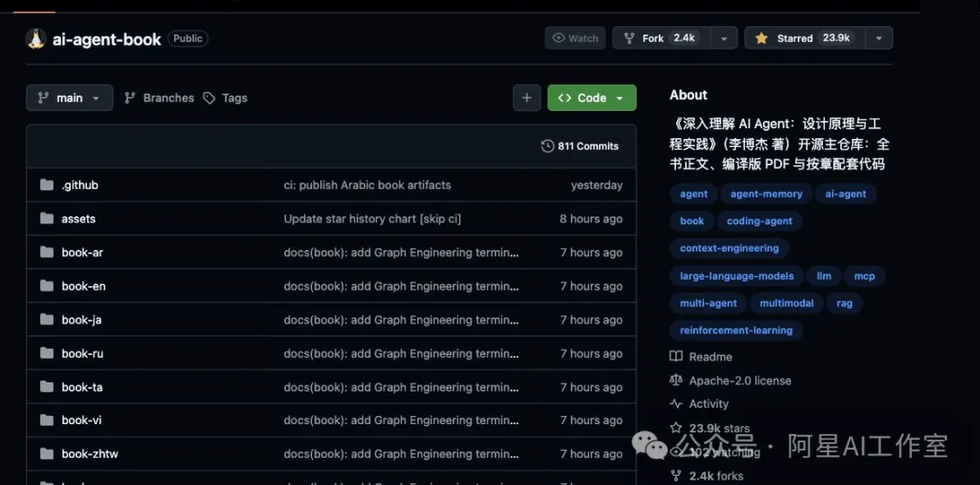980x485 pixels.
Task: Select the 'rag' topic tag
Action: point(845,303)
